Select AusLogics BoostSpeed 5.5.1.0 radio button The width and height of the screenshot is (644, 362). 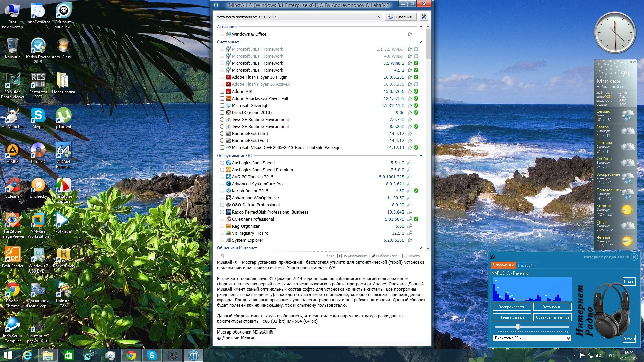click(x=222, y=163)
